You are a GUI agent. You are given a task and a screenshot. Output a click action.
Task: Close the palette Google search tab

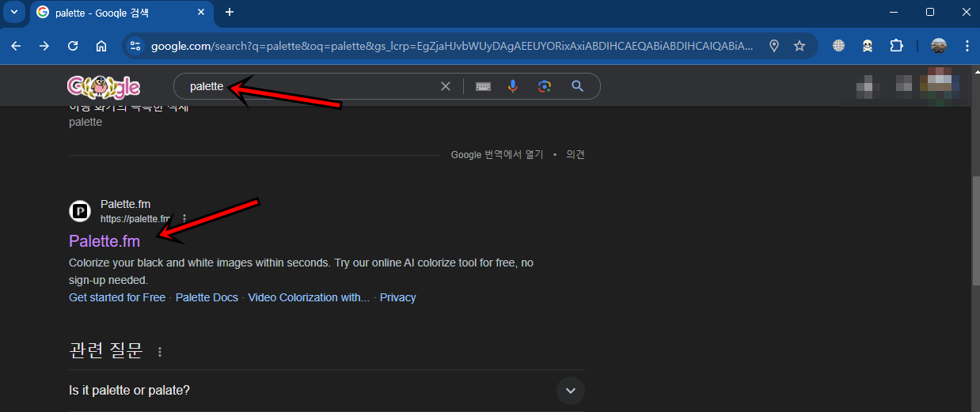[203, 12]
